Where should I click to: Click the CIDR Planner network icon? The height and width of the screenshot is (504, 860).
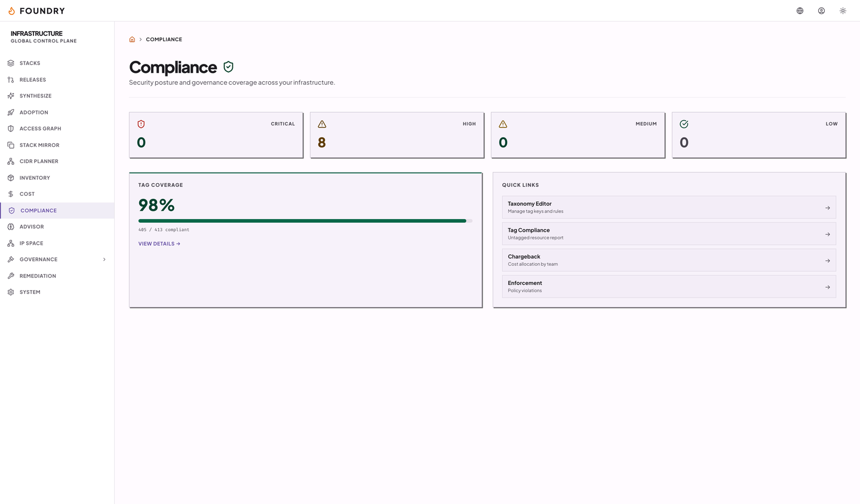11,161
